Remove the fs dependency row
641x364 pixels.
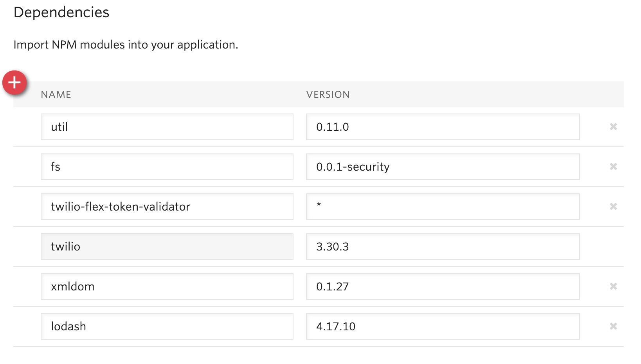pyautogui.click(x=613, y=166)
